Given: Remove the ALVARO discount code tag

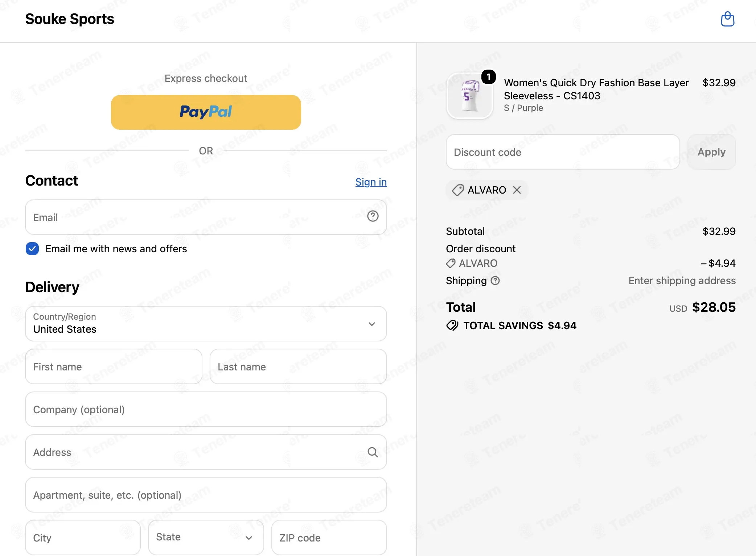Looking at the screenshot, I should pyautogui.click(x=517, y=190).
